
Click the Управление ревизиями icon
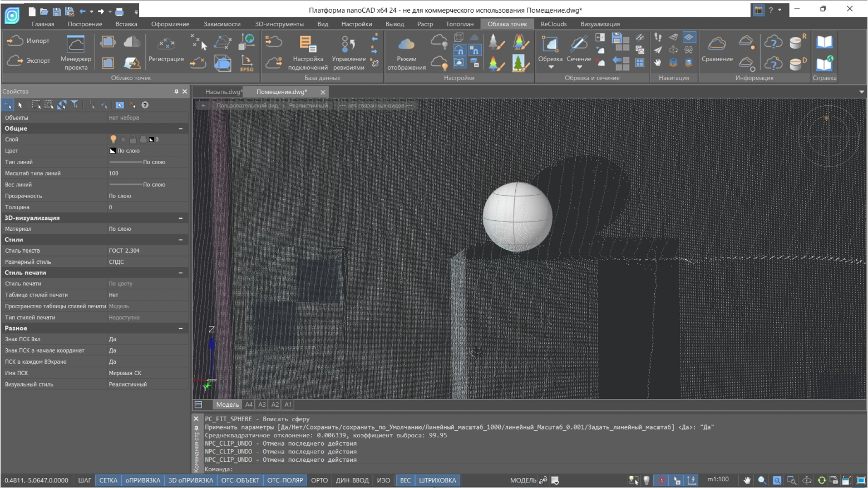[x=348, y=45]
